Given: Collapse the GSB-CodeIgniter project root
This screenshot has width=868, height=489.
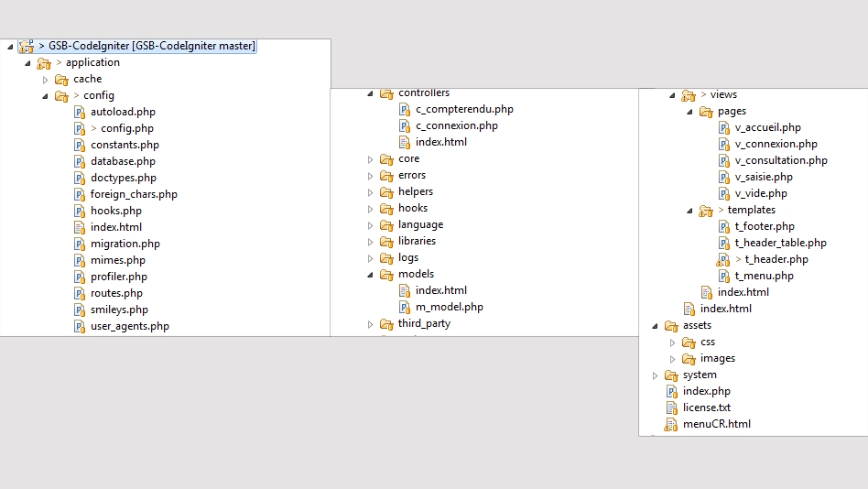Looking at the screenshot, I should tap(10, 47).
